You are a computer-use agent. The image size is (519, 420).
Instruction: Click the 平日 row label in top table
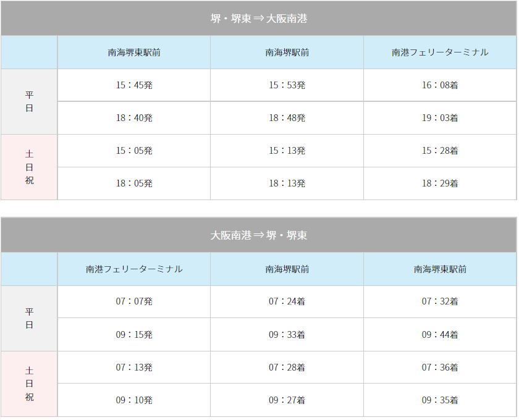click(29, 102)
